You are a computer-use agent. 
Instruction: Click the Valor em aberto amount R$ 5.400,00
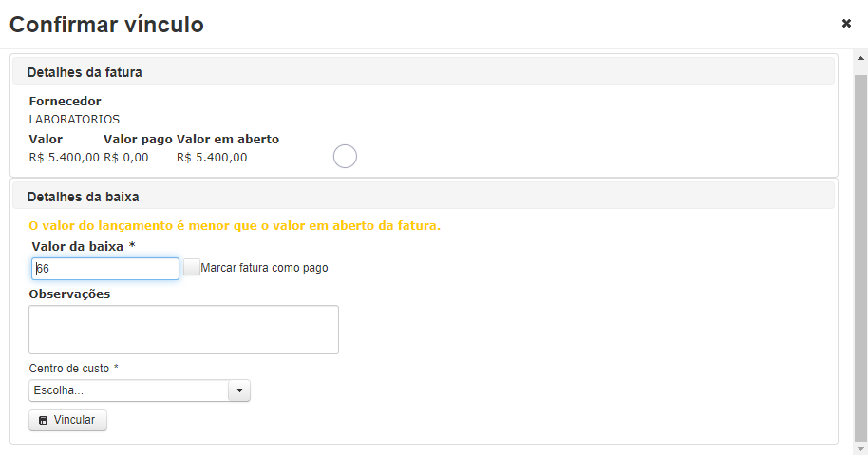[212, 157]
